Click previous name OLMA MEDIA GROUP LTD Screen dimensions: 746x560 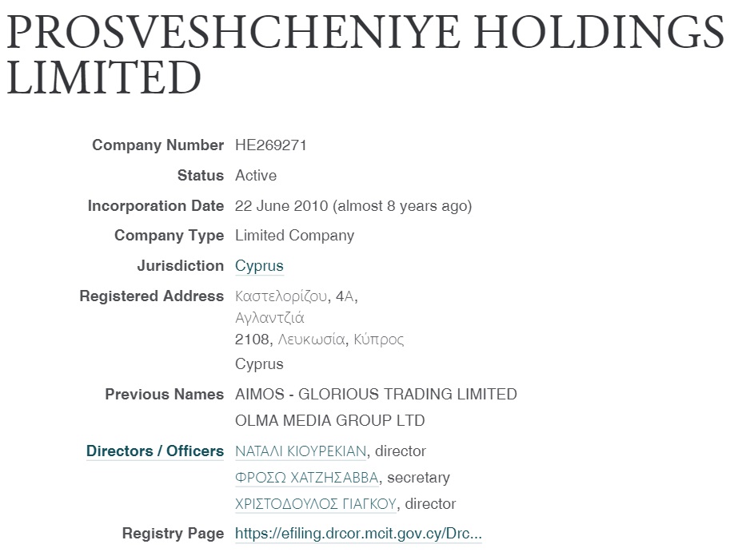point(329,420)
